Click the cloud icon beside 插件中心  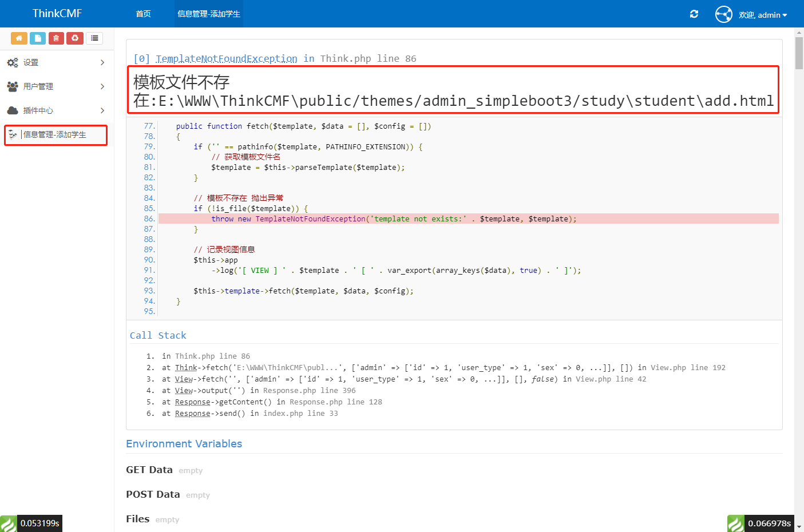click(x=13, y=110)
